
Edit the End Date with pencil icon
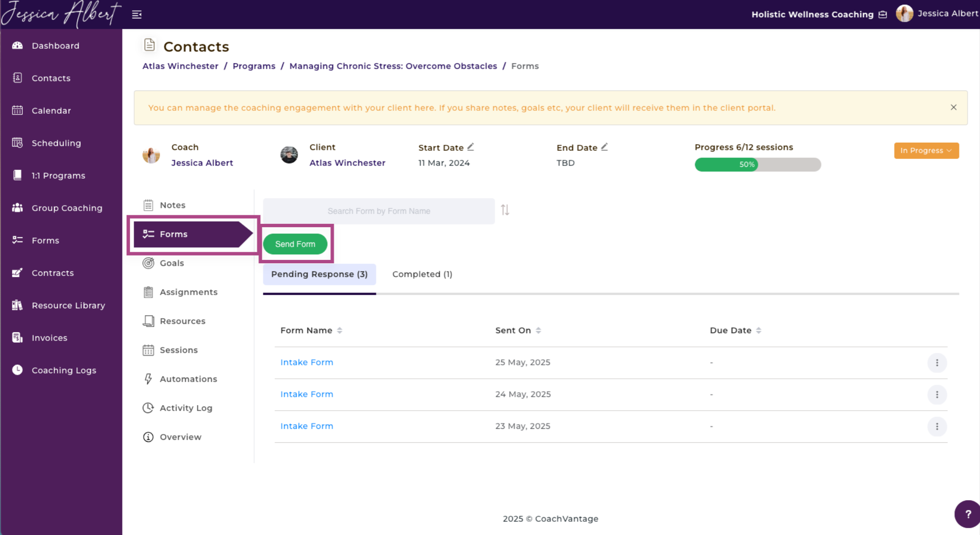[x=604, y=147]
